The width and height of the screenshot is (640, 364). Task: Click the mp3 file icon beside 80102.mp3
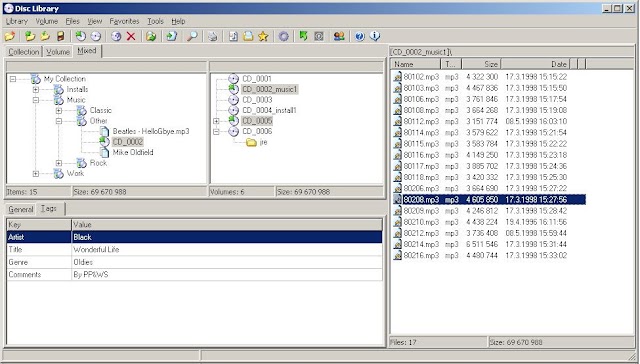coord(398,77)
